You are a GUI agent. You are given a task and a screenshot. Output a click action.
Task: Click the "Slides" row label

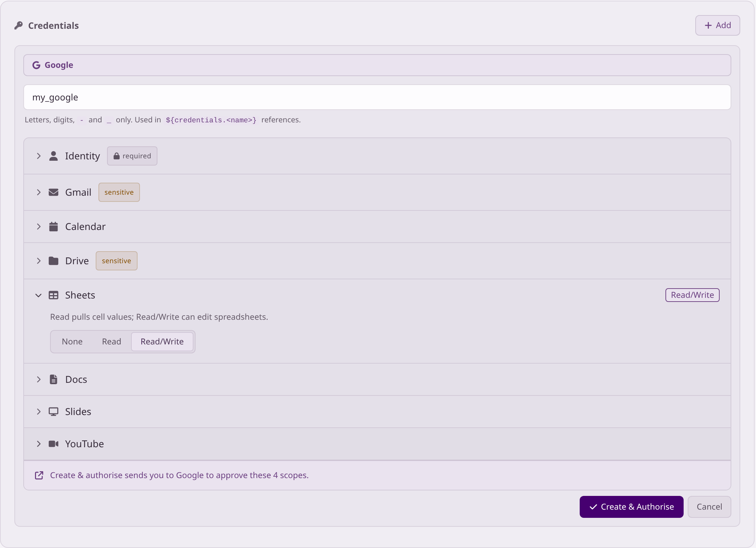78,412
